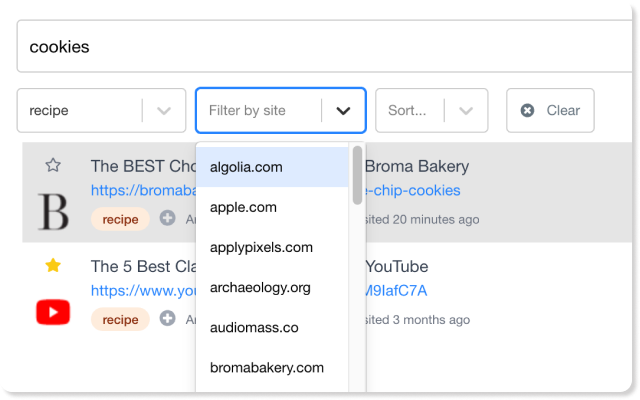
Task: Select algolia.com from site list
Action: coord(272,167)
